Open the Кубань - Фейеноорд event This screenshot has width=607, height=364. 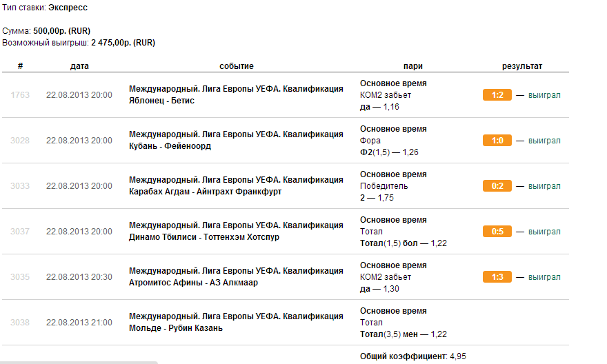click(170, 146)
